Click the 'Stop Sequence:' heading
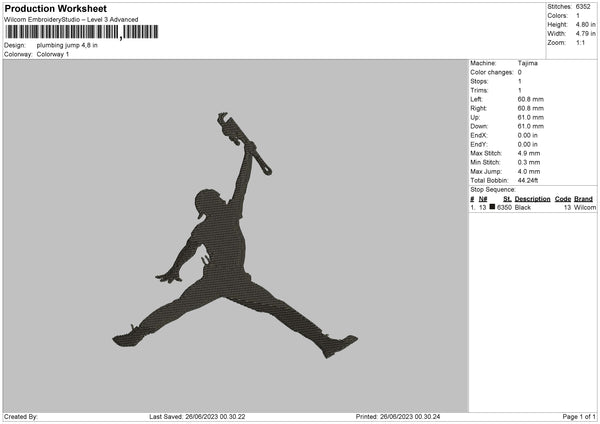This screenshot has height=424, width=600. point(493,190)
